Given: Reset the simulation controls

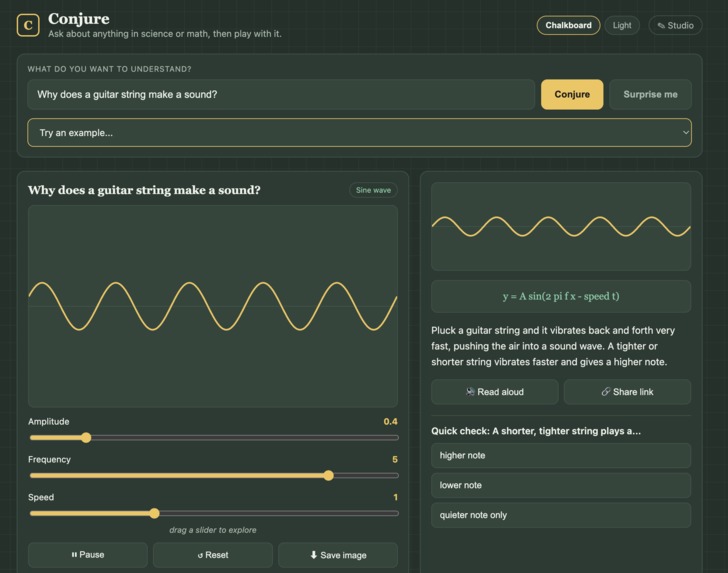Looking at the screenshot, I should (213, 555).
